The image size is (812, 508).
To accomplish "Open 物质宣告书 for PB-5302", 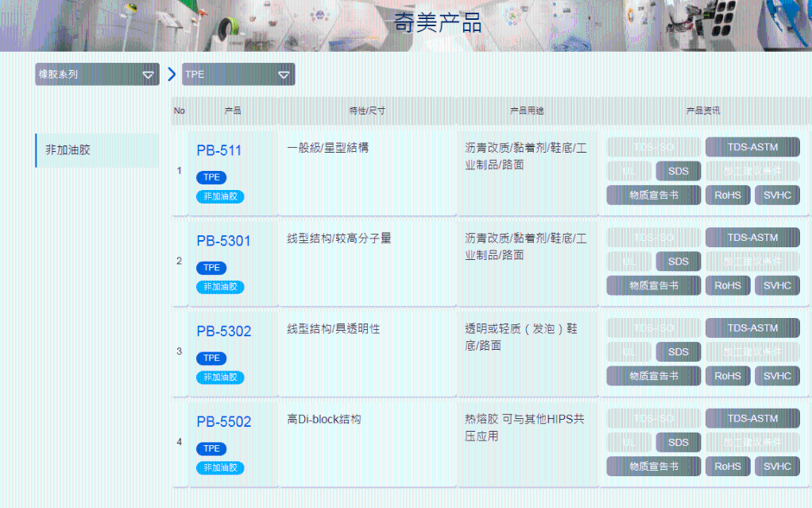I will coord(654,376).
